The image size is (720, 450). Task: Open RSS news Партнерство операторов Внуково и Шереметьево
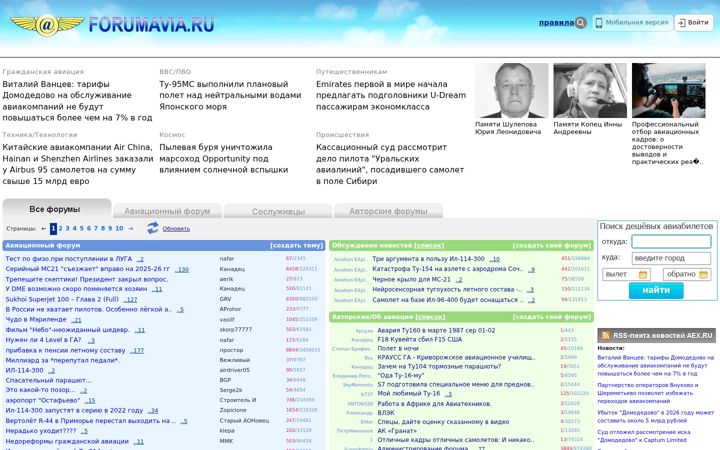[x=648, y=393]
